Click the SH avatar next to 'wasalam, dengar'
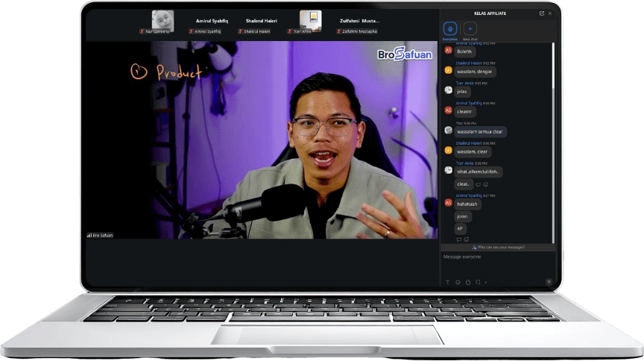Screen dimensions: 644x361 pyautogui.click(x=448, y=70)
